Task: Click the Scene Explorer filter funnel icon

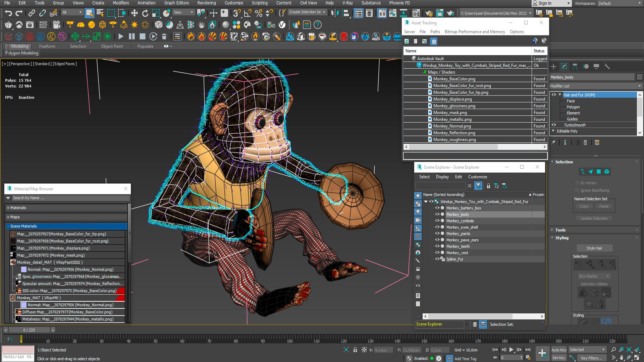Action: click(x=479, y=186)
